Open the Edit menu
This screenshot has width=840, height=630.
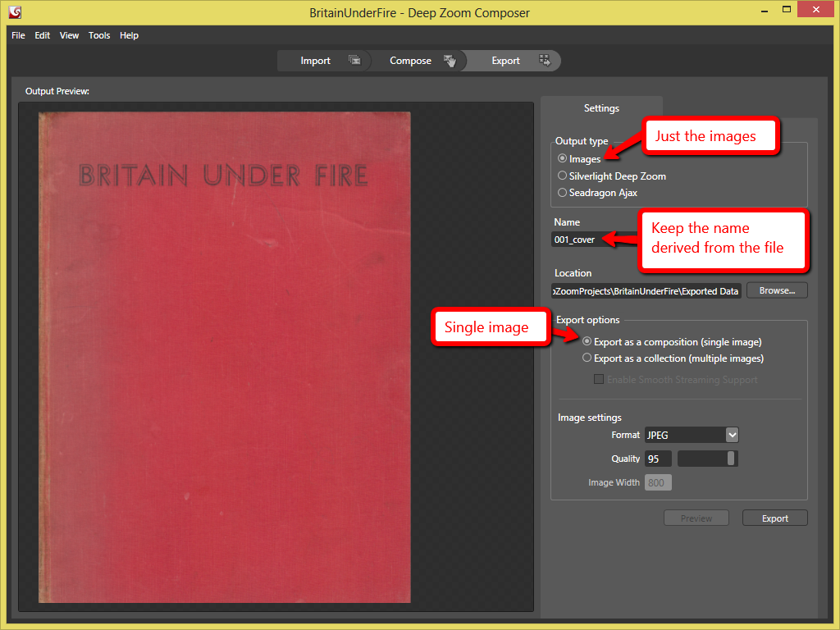coord(43,35)
